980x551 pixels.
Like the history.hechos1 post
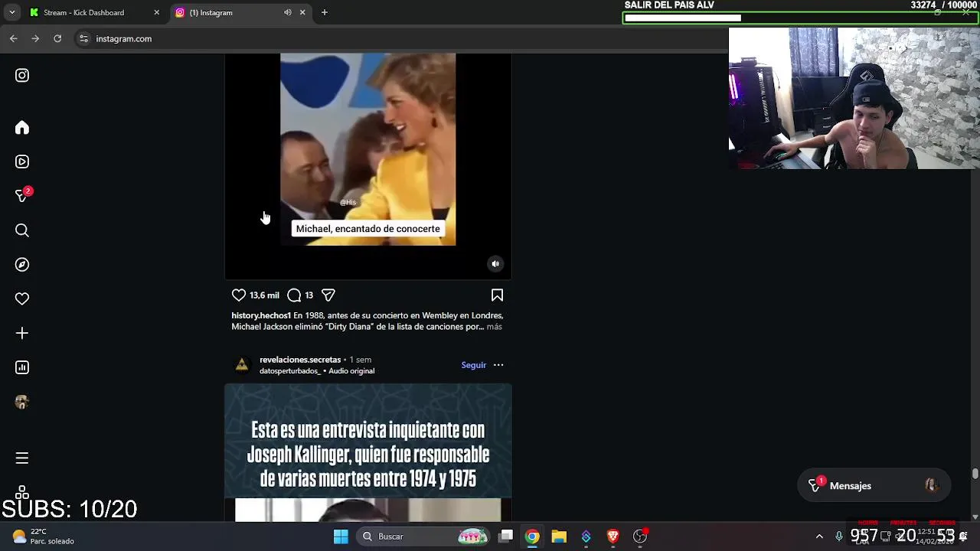[239, 295]
